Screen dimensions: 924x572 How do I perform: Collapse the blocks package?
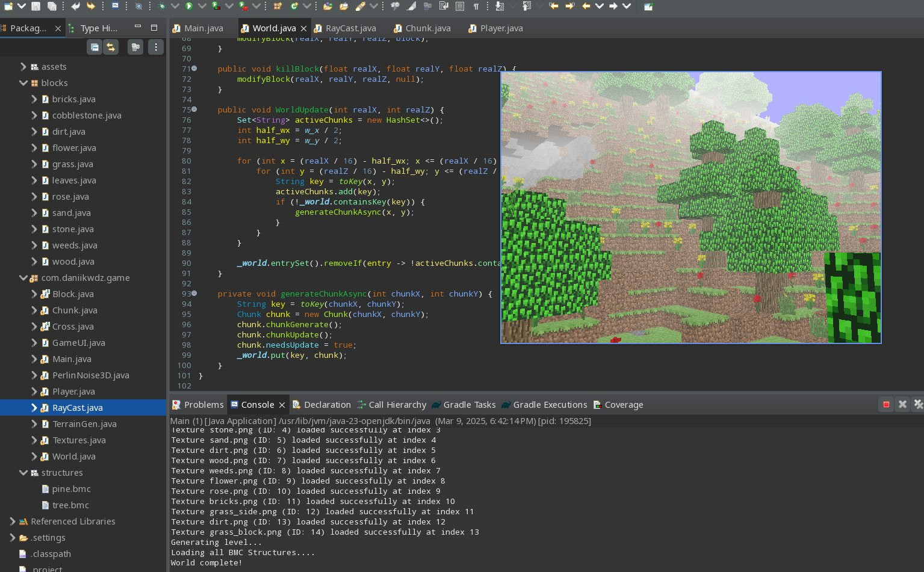click(23, 82)
